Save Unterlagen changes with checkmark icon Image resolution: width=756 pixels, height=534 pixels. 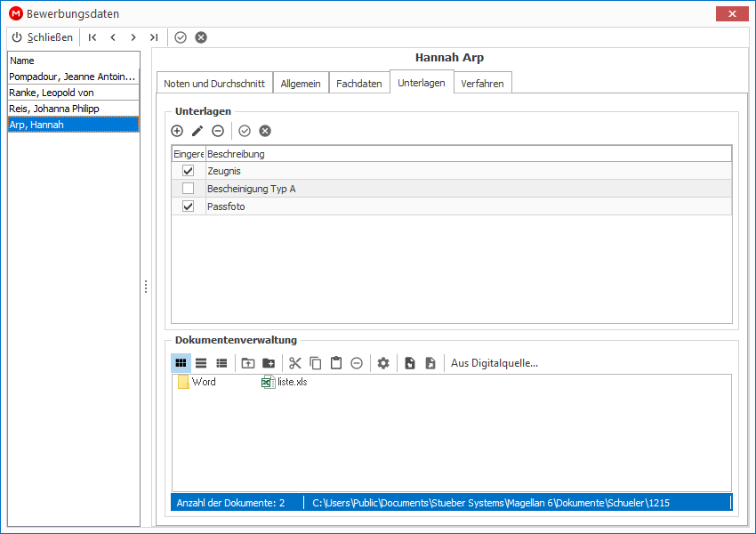(245, 131)
